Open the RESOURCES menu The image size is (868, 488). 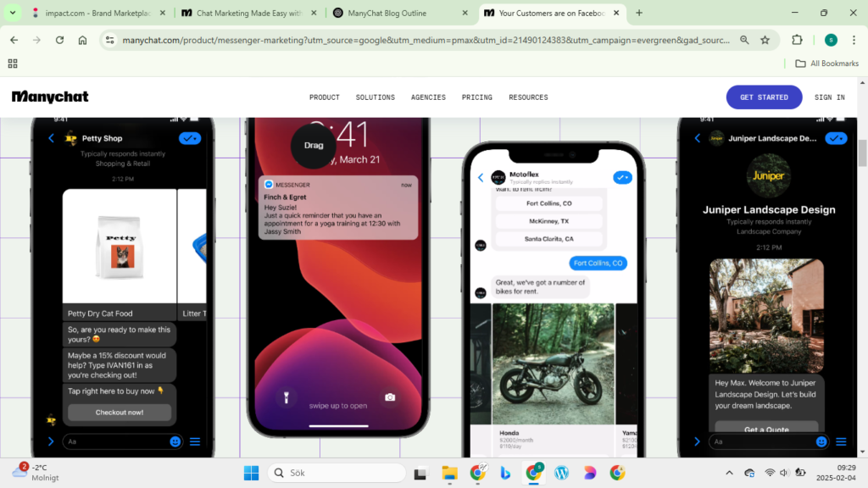pos(529,97)
